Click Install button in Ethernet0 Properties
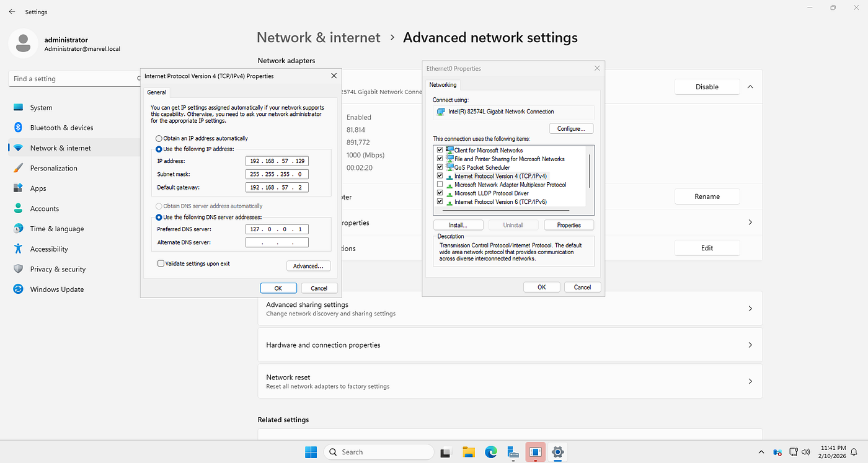868x463 pixels. tap(458, 225)
